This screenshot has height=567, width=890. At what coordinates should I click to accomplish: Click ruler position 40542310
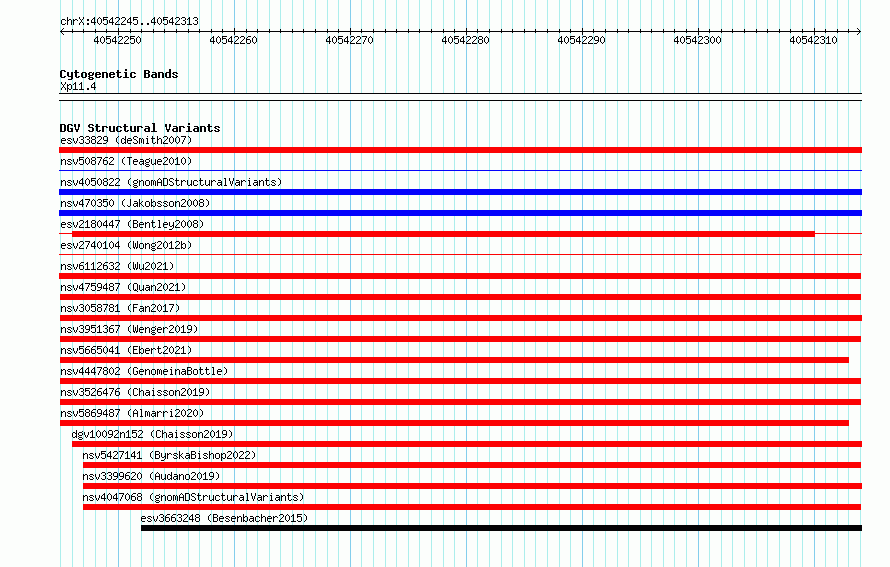tap(813, 40)
